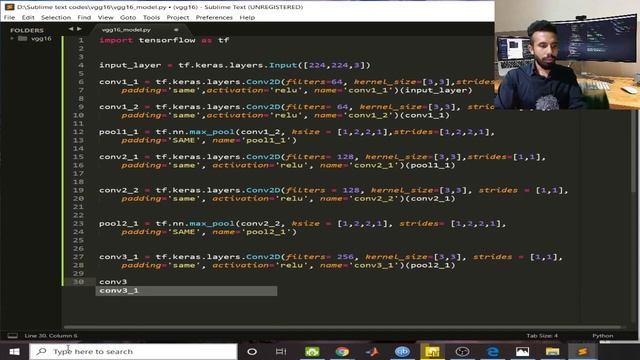
Task: Open the File menu
Action: (9, 18)
